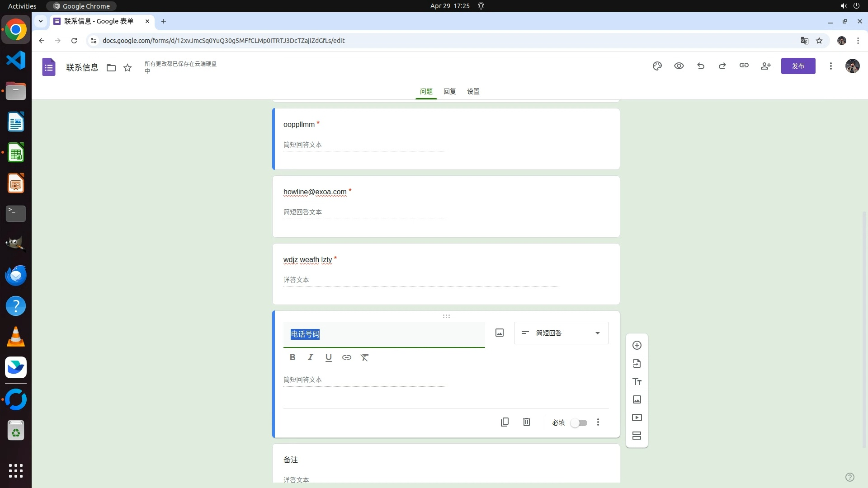The image size is (868, 488).
Task: Open Chrome tab search dropdown arrow
Action: click(x=41, y=21)
